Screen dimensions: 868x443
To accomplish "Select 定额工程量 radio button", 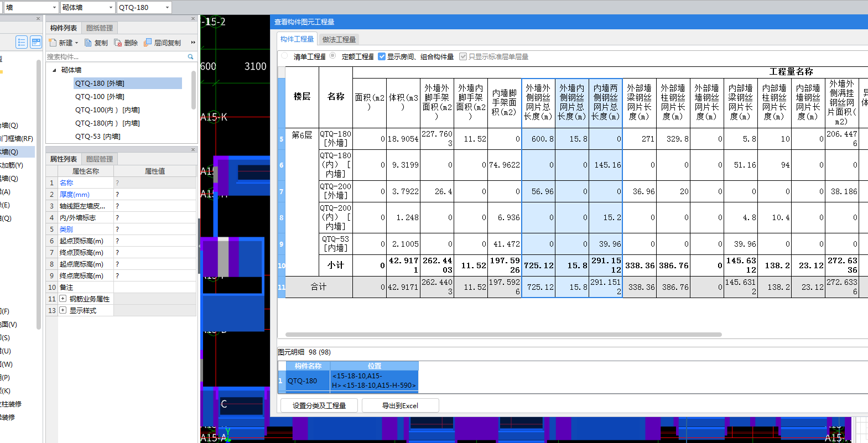I will point(332,56).
